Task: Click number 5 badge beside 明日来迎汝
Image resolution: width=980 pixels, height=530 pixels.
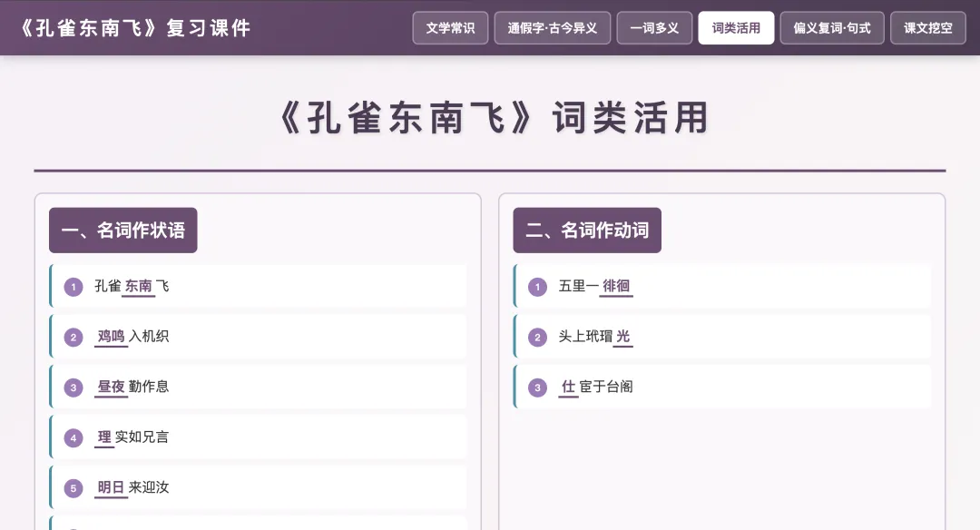Action: pyautogui.click(x=73, y=488)
